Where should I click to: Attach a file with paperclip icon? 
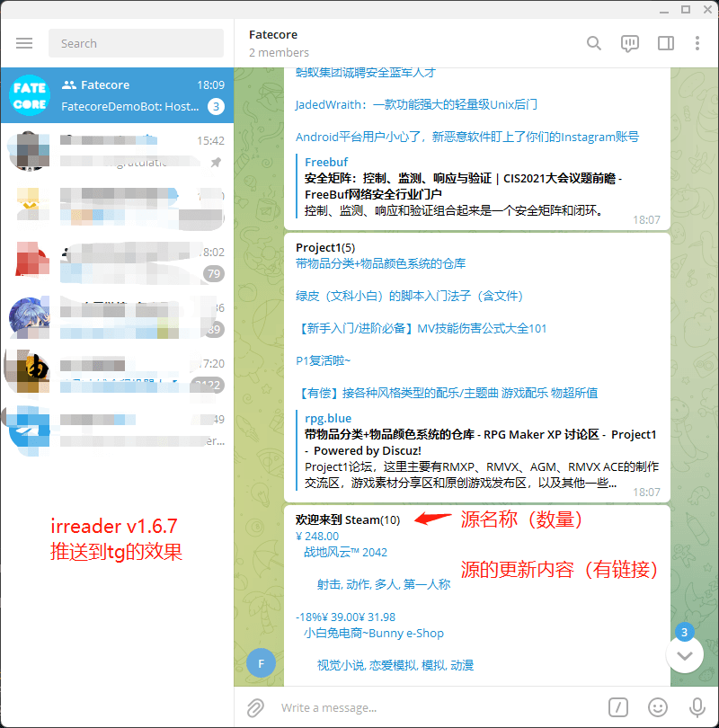pos(255,707)
